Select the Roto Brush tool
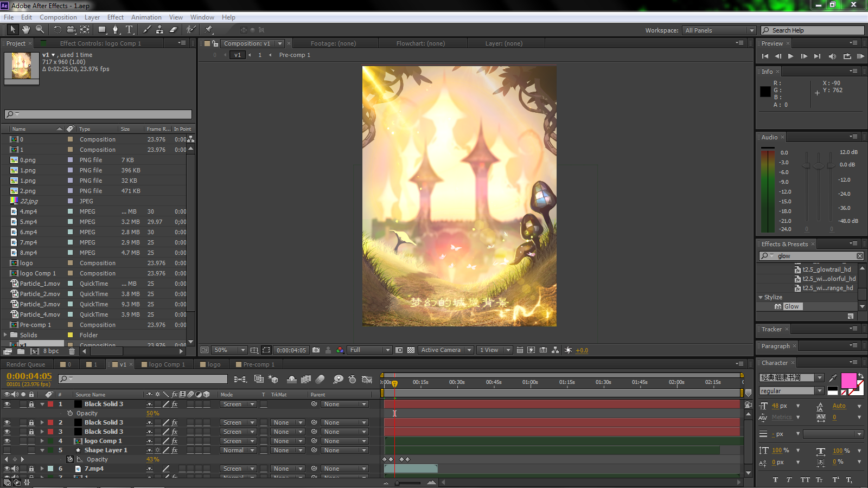 click(x=191, y=29)
